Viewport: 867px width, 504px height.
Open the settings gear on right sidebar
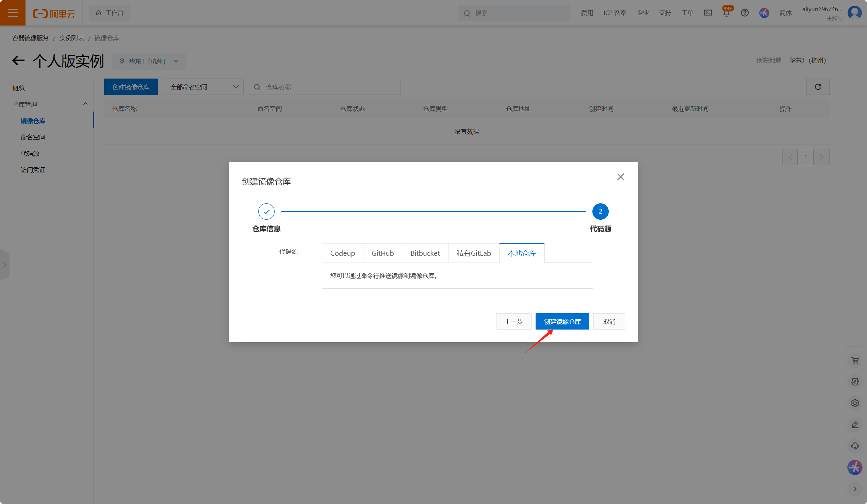855,403
